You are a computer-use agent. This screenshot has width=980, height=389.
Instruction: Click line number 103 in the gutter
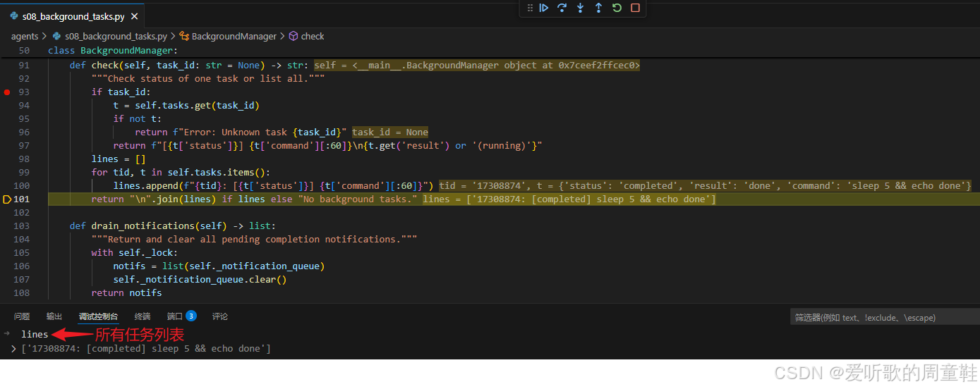[21, 226]
